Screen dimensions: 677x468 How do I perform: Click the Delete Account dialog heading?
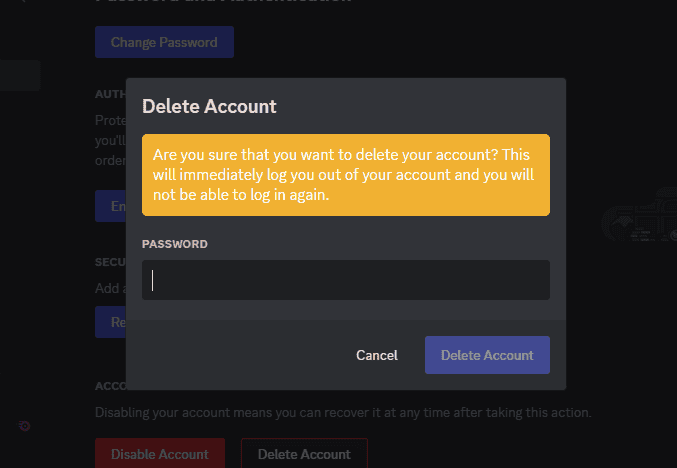coord(209,106)
